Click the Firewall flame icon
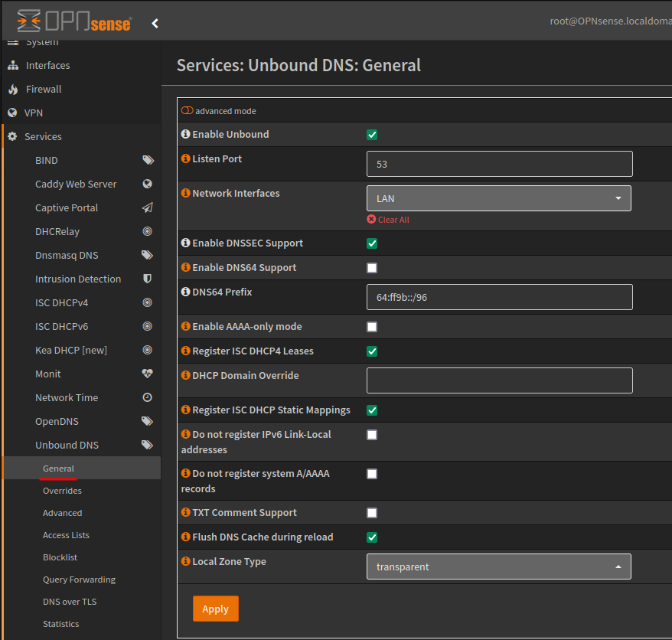This screenshot has width=672, height=640. [13, 89]
